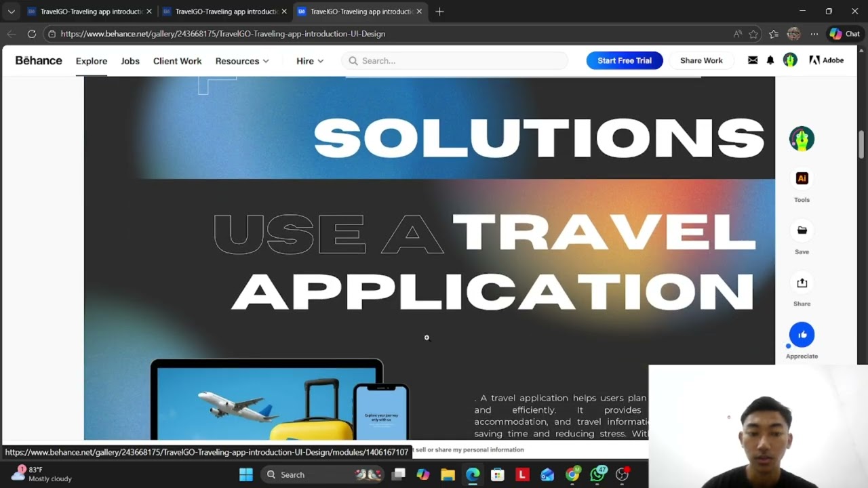Open a new browser tab
The width and height of the screenshot is (868, 488).
tap(439, 12)
